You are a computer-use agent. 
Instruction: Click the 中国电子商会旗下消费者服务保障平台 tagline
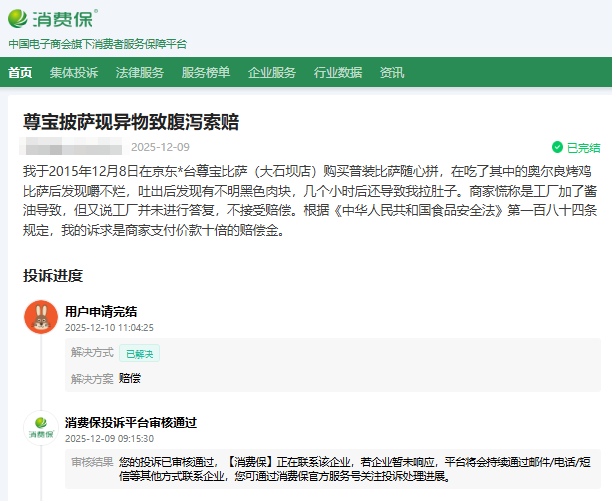click(x=98, y=44)
